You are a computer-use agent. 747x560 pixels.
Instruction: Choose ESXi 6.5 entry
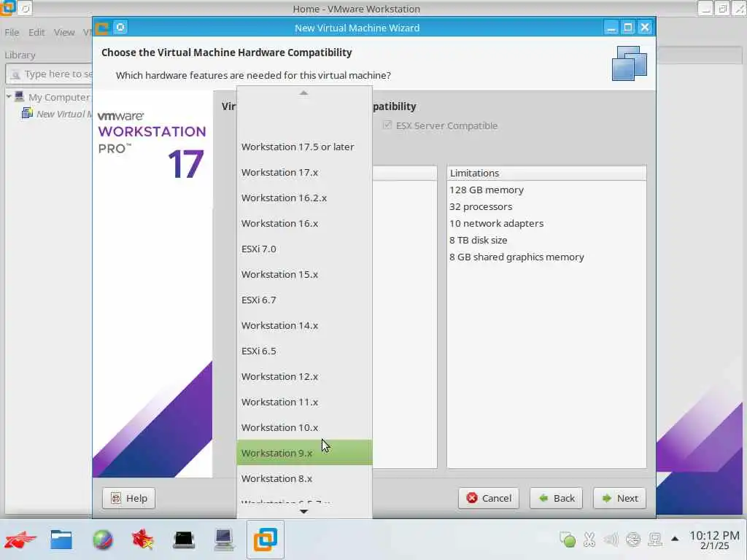tap(304, 351)
